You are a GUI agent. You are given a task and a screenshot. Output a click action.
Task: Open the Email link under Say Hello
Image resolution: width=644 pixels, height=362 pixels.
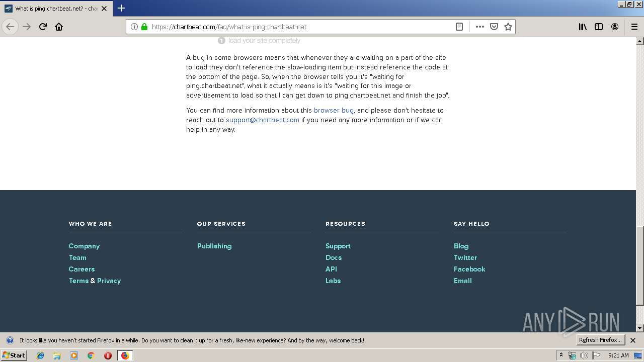point(463,281)
